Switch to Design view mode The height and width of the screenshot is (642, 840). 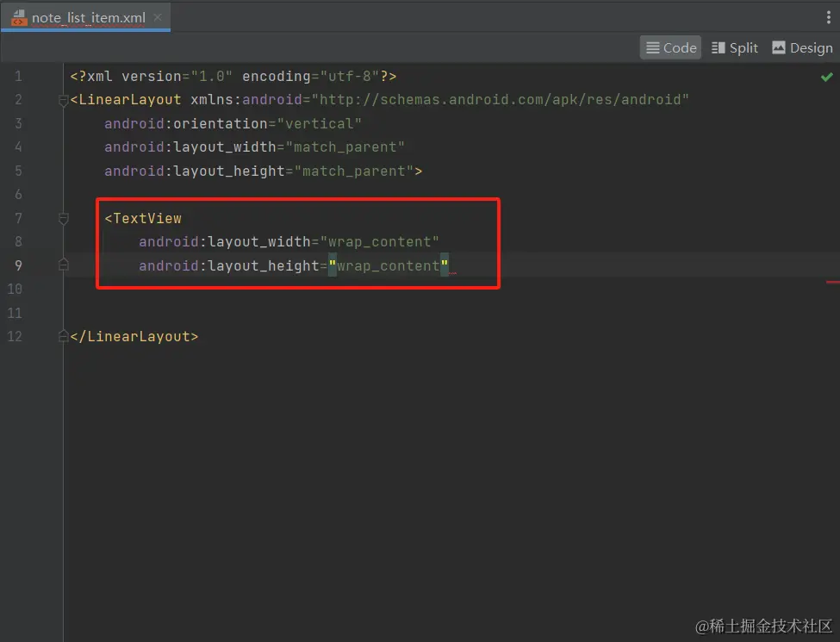(x=802, y=47)
